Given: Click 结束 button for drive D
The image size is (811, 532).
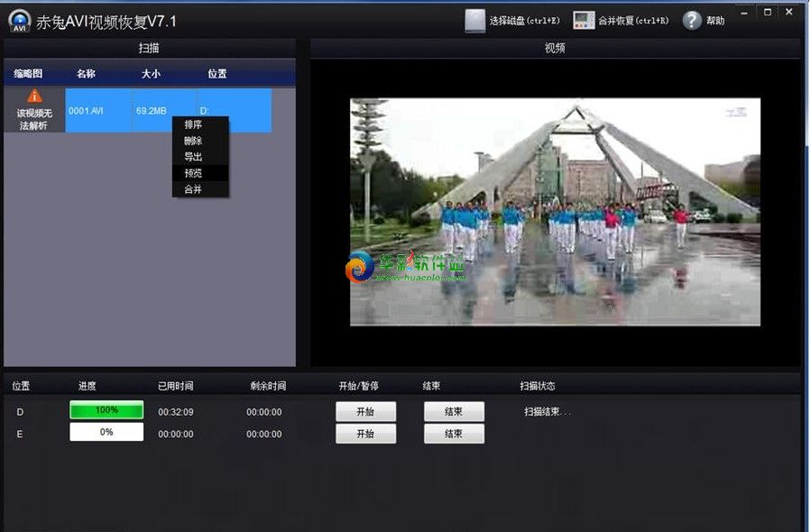Looking at the screenshot, I should pyautogui.click(x=454, y=411).
